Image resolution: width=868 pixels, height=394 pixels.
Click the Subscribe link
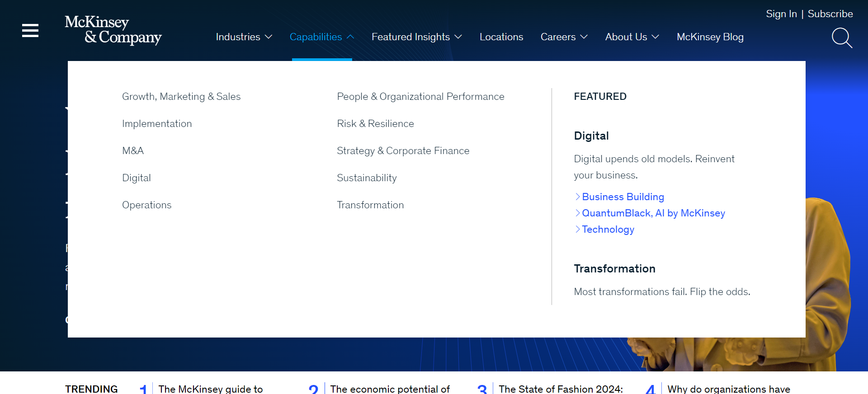pos(830,14)
